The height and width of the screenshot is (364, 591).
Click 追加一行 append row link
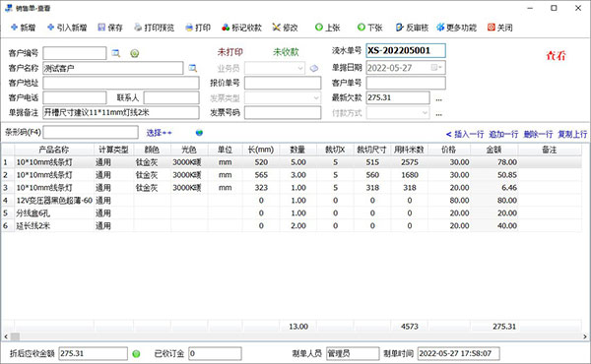coord(503,134)
